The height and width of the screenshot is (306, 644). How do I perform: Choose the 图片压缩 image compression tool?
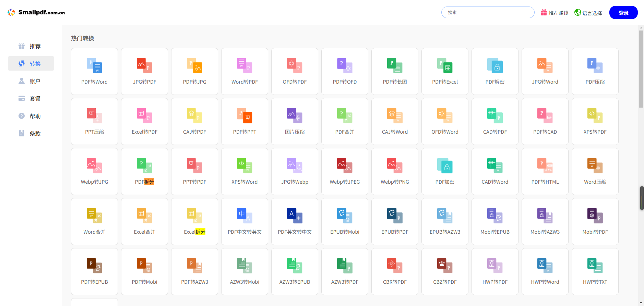point(295,121)
